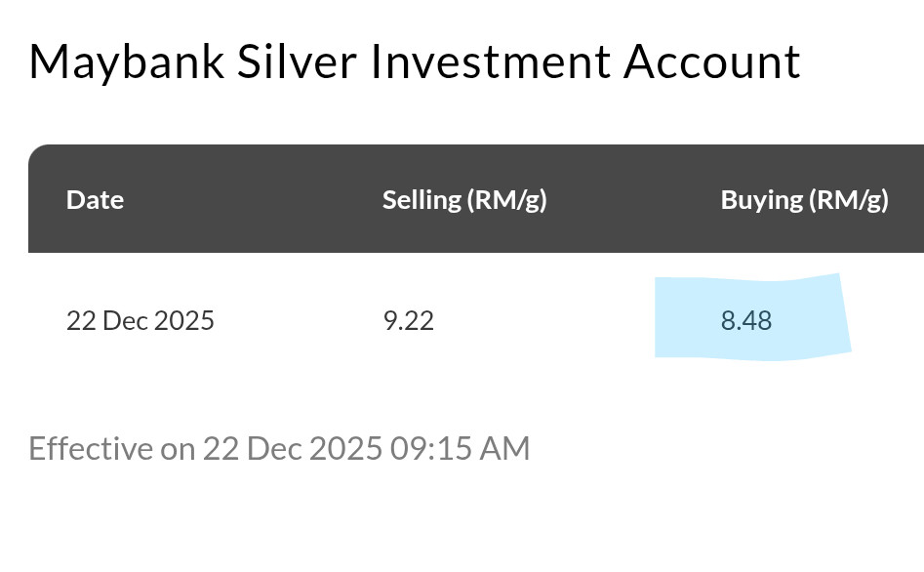The width and height of the screenshot is (924, 572).
Task: Click the word Selling in the header
Action: [421, 200]
